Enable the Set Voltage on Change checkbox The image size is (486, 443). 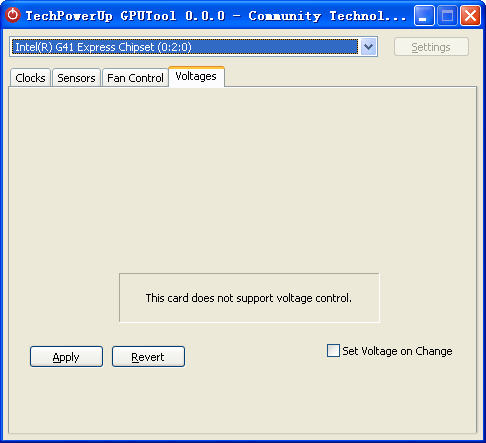(333, 351)
